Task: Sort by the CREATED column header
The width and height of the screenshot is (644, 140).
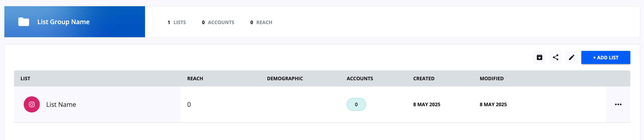Action: tap(423, 78)
